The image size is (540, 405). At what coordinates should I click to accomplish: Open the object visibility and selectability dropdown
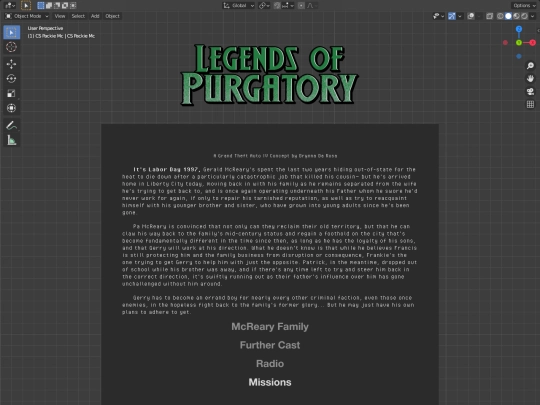(x=438, y=16)
